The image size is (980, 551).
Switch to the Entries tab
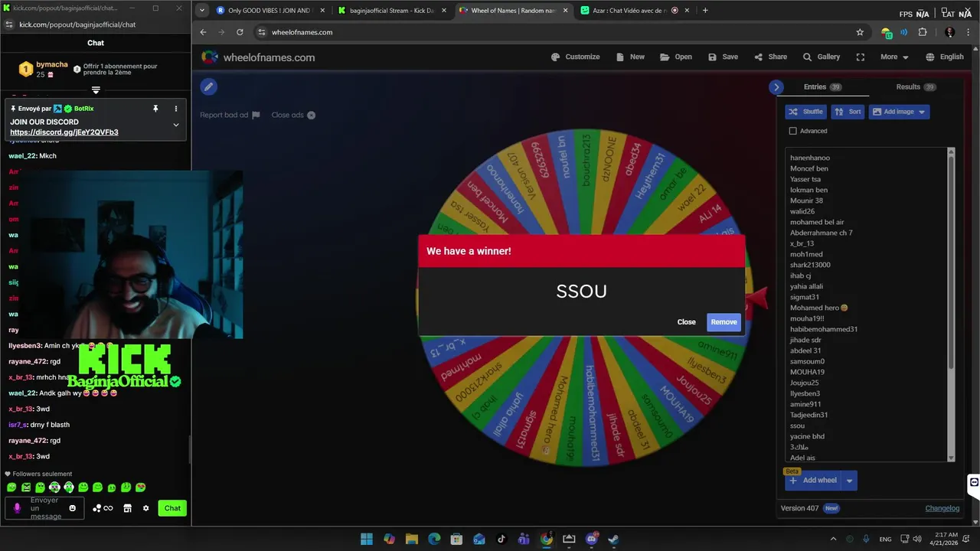tap(822, 87)
